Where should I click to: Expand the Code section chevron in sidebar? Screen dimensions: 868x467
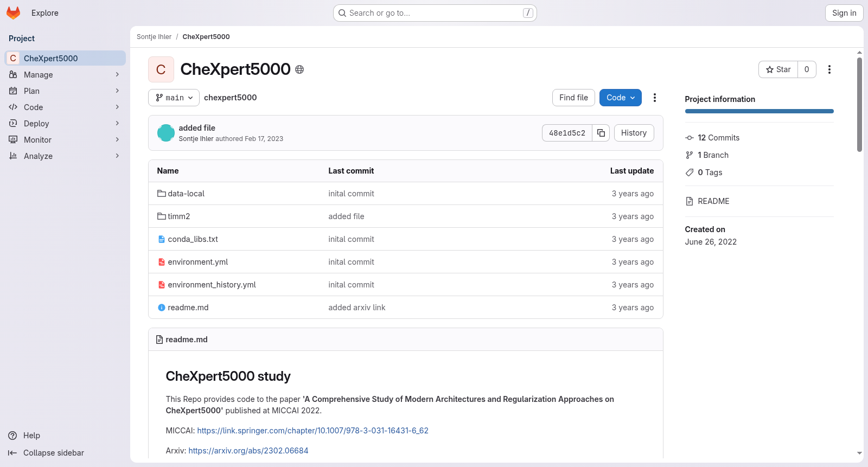tap(117, 107)
